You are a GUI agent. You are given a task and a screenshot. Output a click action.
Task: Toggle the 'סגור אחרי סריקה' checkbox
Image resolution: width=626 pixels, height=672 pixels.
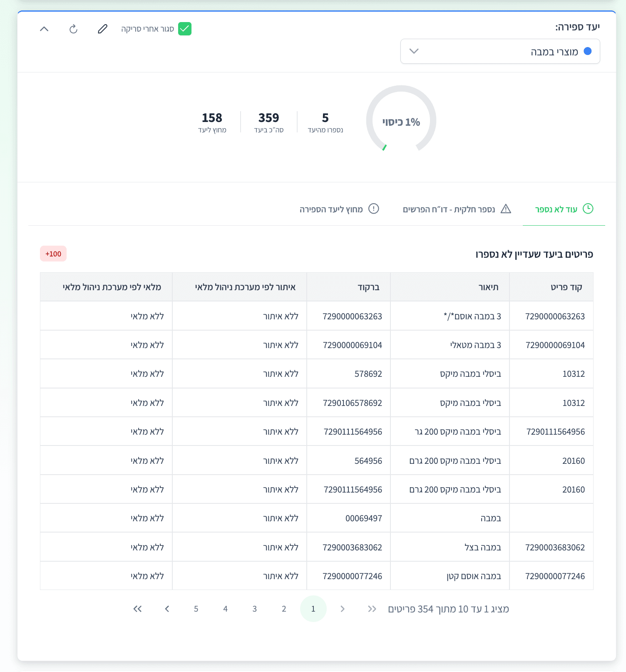185,29
